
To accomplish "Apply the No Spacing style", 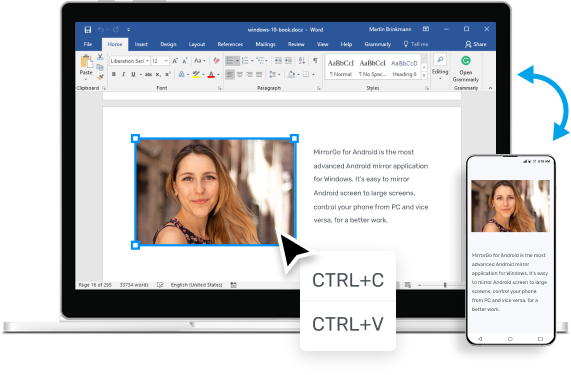I will click(372, 68).
